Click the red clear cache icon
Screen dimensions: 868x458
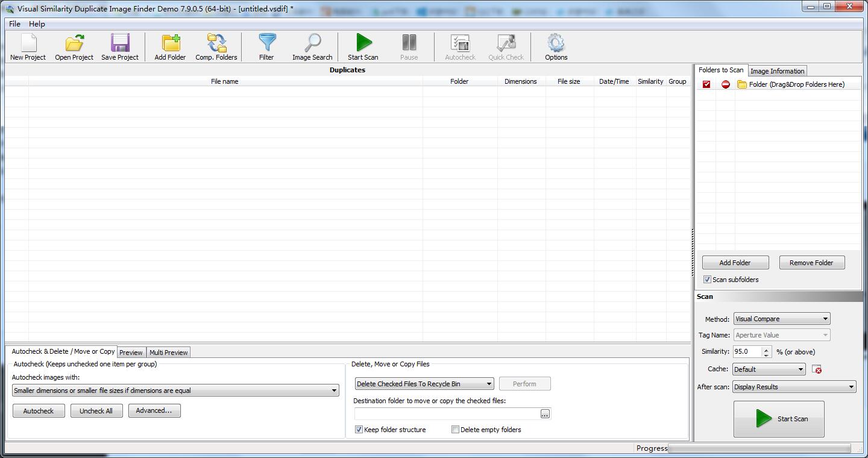tap(817, 369)
